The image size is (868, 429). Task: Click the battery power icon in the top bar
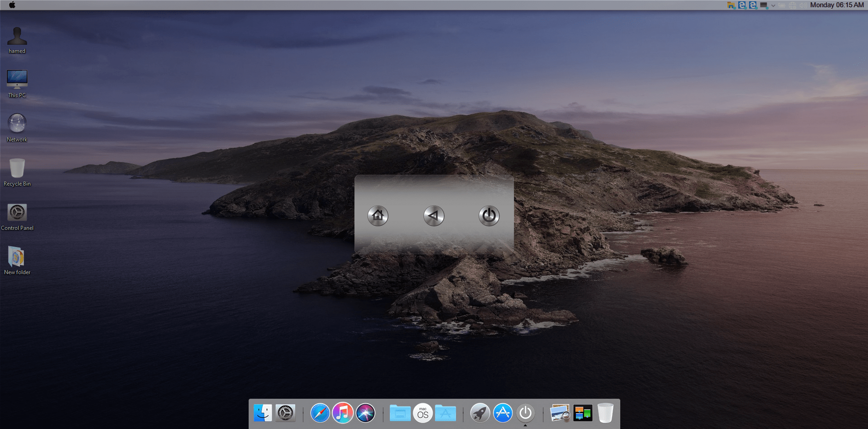click(782, 5)
